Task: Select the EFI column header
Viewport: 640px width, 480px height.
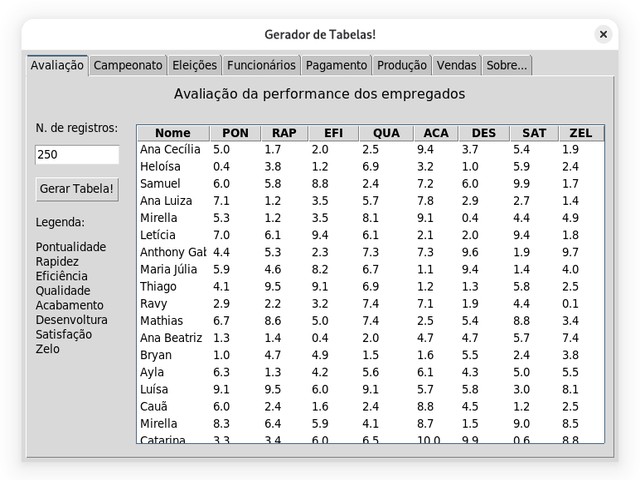Action: [x=333, y=133]
